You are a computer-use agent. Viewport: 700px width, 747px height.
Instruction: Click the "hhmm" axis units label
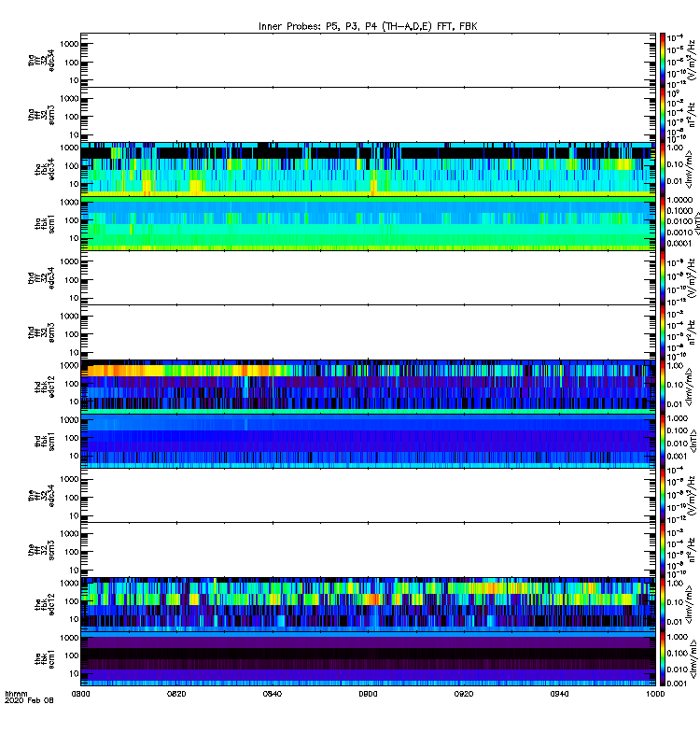point(16,694)
